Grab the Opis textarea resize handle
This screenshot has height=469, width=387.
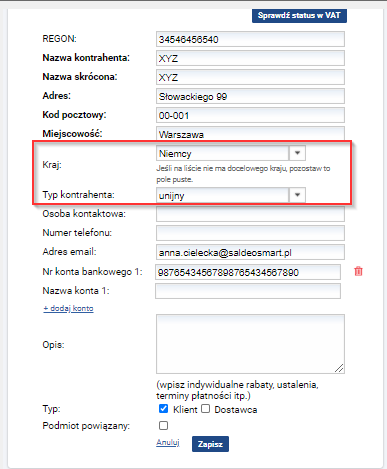point(339,368)
